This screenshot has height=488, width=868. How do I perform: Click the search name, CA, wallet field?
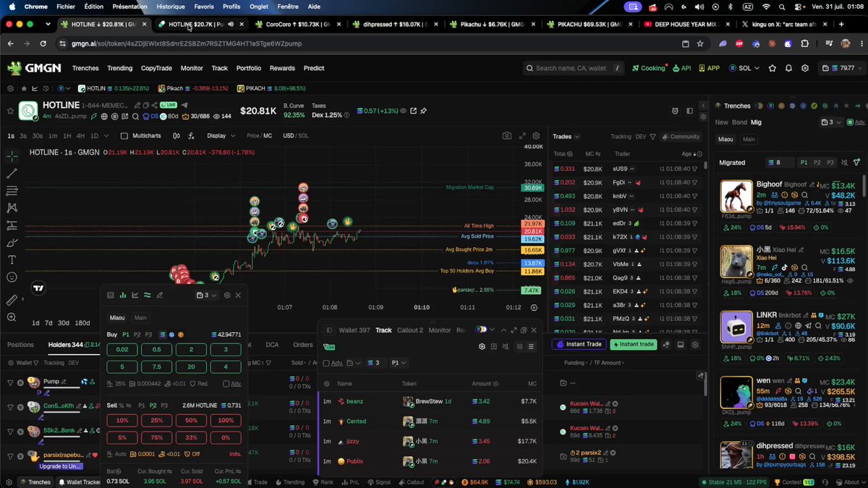574,68
